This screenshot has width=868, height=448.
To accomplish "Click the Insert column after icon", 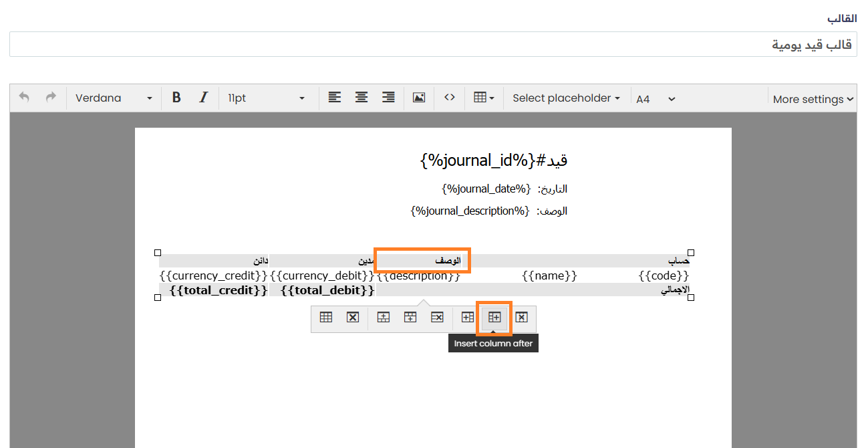I will (494, 318).
